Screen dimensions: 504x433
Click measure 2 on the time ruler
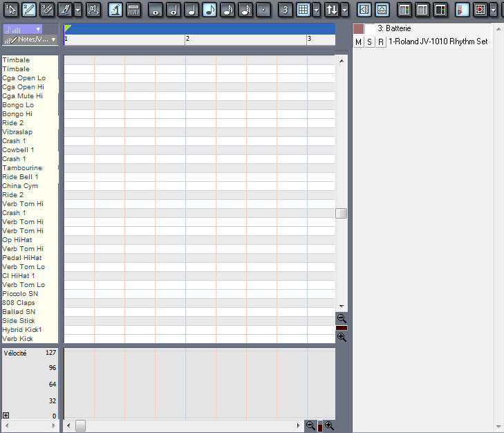coord(188,39)
